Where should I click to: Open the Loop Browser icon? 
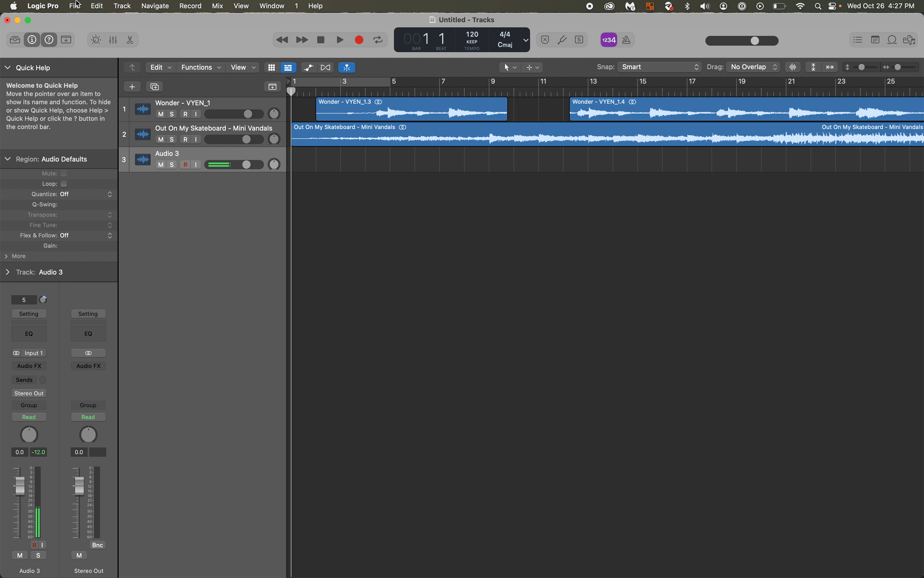(892, 40)
